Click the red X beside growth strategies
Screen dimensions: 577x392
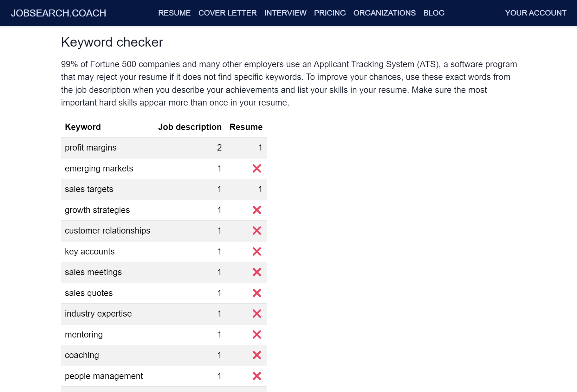(x=257, y=210)
